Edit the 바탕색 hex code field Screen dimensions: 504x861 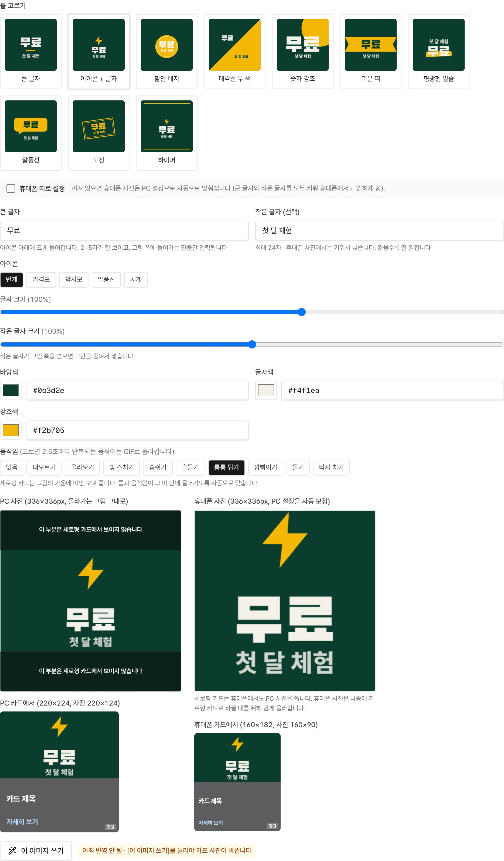(137, 390)
